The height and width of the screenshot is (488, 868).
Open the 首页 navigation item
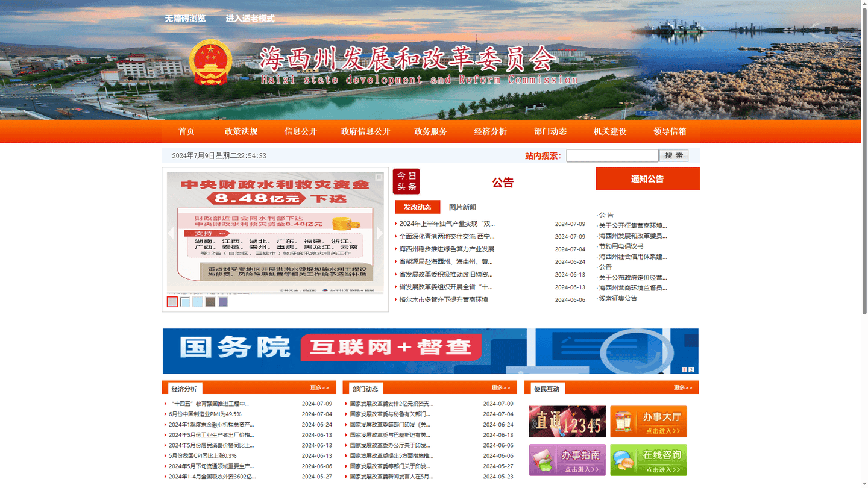187,131
